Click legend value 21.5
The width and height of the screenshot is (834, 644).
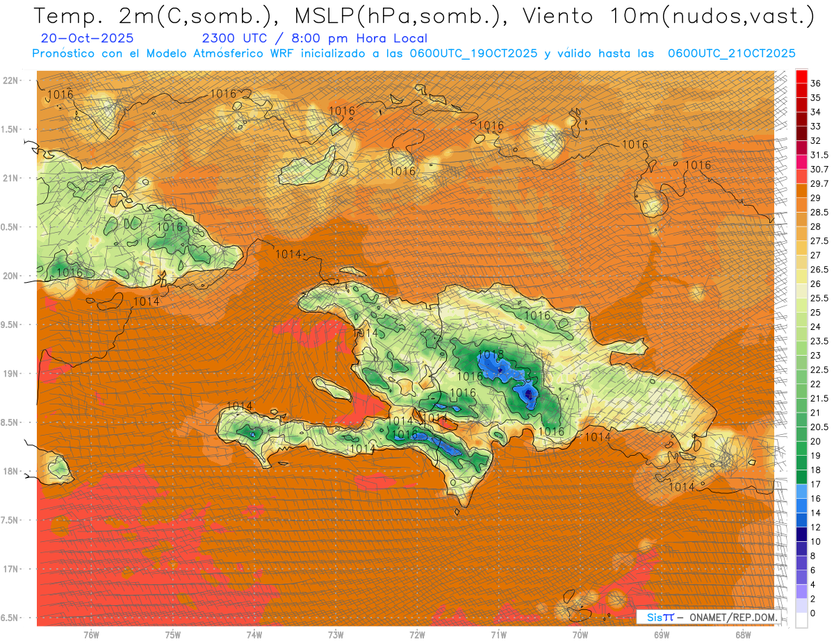point(819,399)
